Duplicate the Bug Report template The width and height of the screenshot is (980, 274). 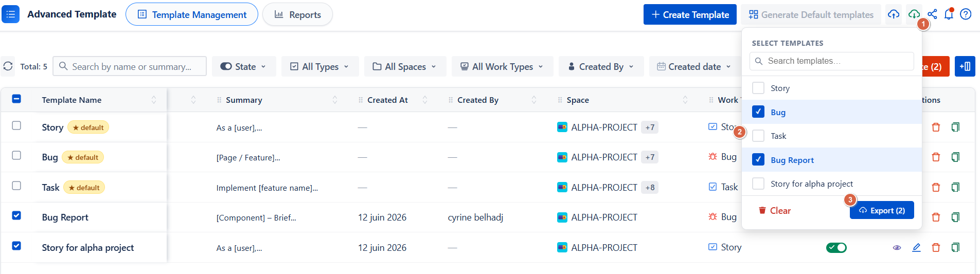click(955, 217)
